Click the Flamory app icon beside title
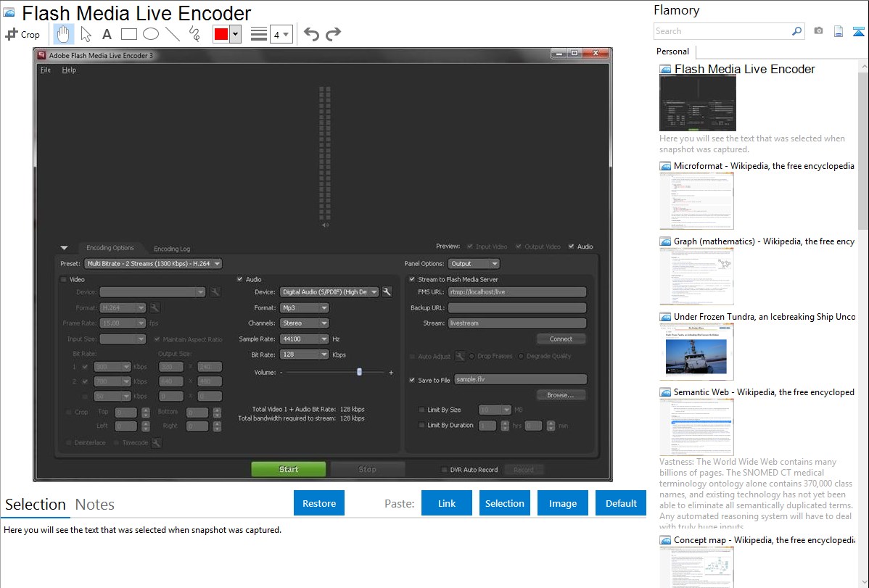Image resolution: width=869 pixels, height=588 pixels. click(9, 12)
